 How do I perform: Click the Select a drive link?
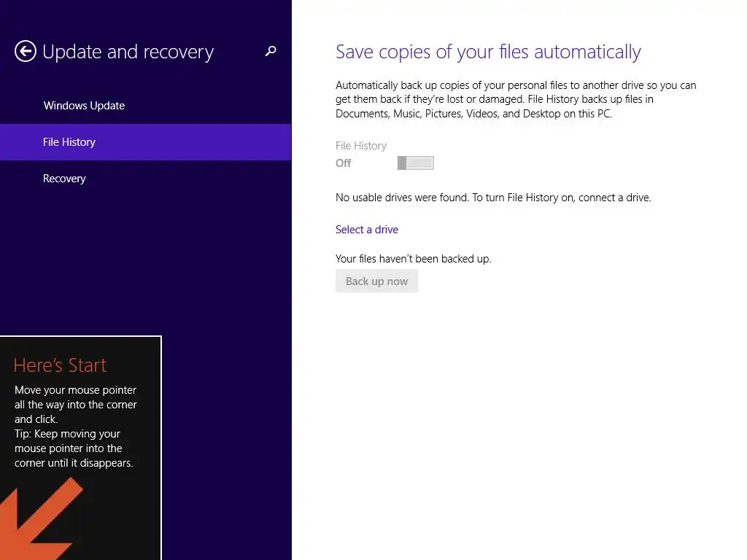tap(366, 230)
